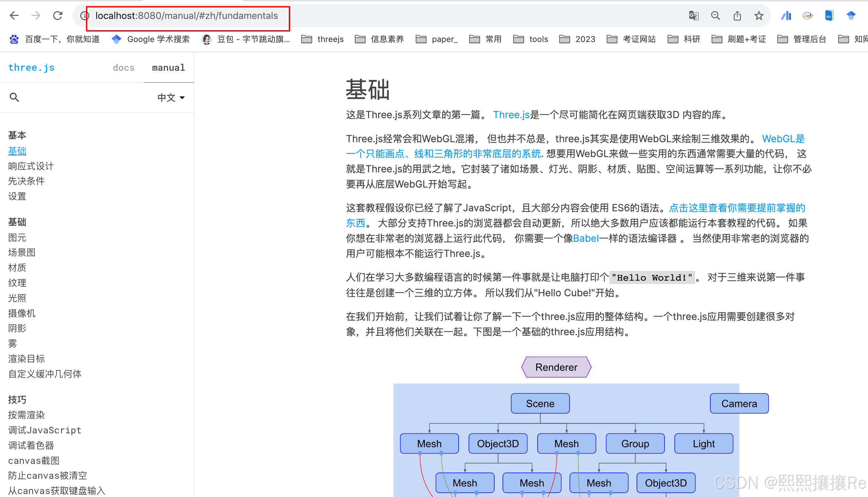The height and width of the screenshot is (497, 868).
Task: Click the address bar URL field
Action: [x=187, y=16]
